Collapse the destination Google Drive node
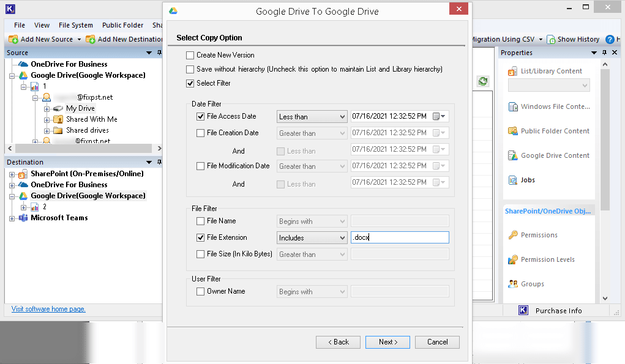The height and width of the screenshot is (364, 625). tap(12, 197)
